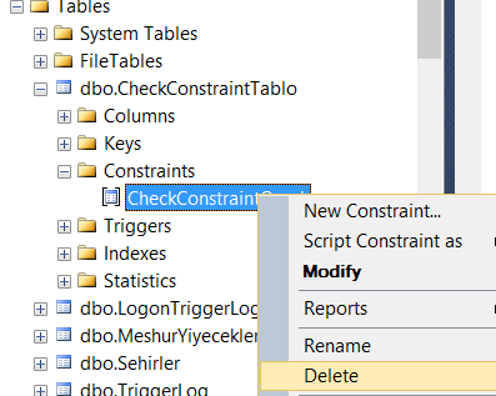Click the FileTables folder icon
Screen dimensions: 496x396
[x=63, y=61]
